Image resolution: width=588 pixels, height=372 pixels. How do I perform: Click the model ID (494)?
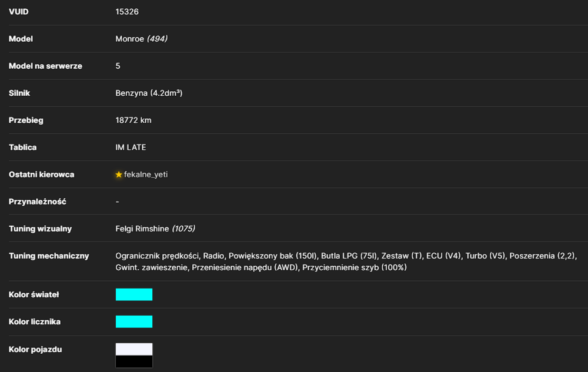point(157,39)
